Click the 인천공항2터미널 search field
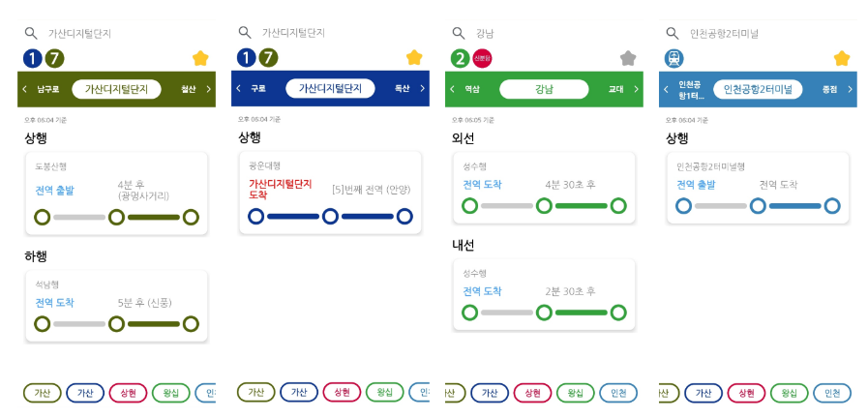This screenshot has height=418, width=868. [758, 33]
